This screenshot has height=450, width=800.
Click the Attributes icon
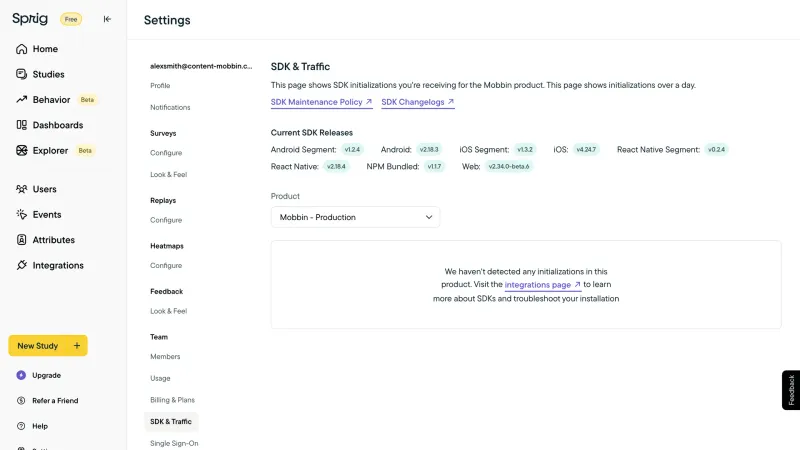21,240
